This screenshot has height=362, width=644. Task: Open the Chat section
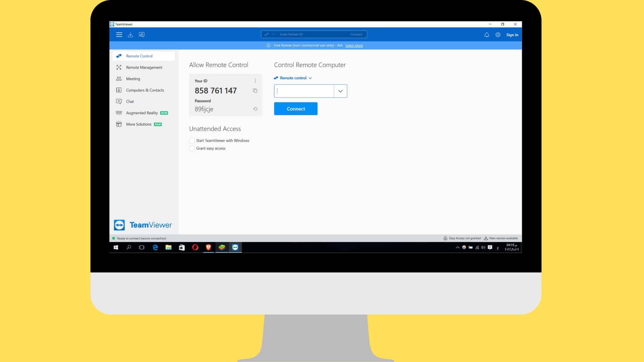click(143, 101)
